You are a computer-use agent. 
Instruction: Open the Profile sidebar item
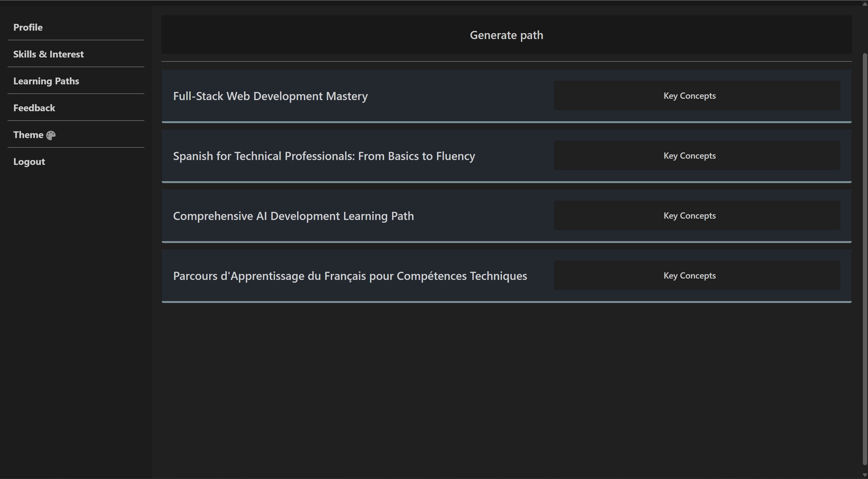[28, 27]
